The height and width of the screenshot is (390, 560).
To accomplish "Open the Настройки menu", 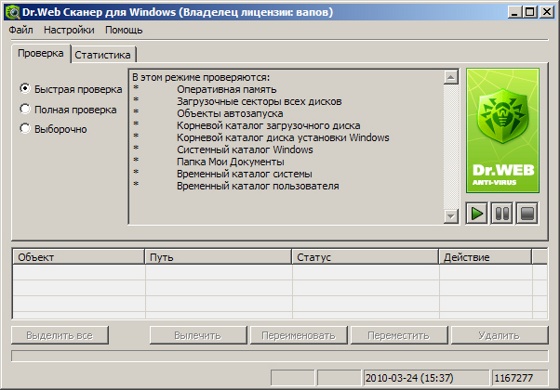I will click(69, 30).
